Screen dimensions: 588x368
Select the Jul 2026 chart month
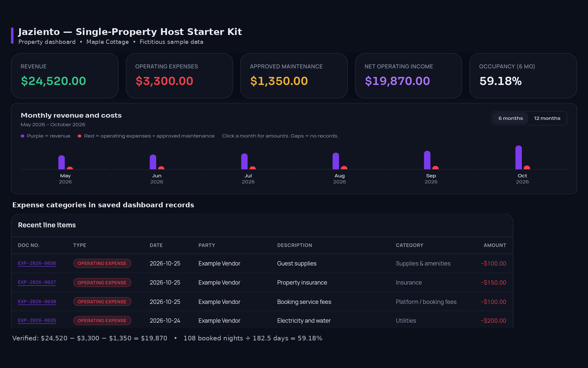[248, 164]
